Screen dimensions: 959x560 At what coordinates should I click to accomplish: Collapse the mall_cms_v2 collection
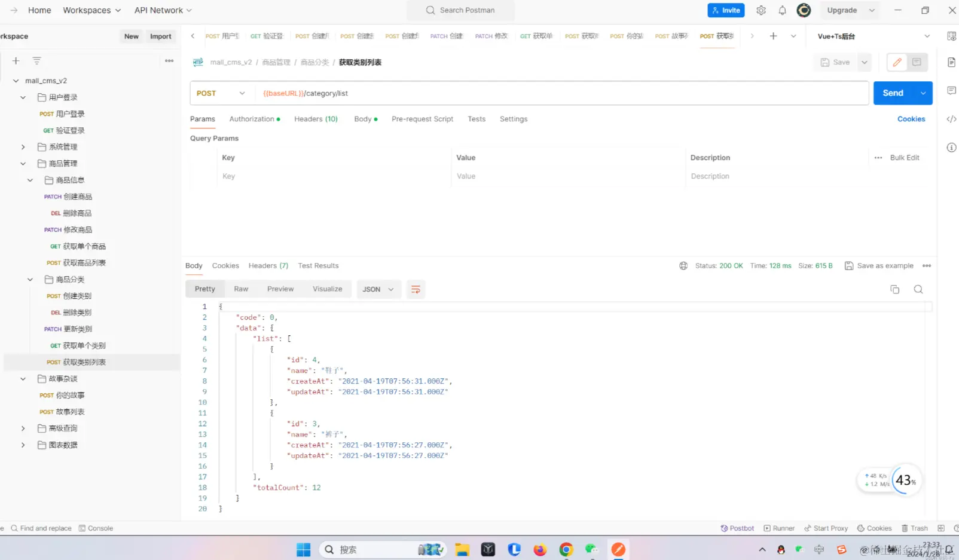16,81
